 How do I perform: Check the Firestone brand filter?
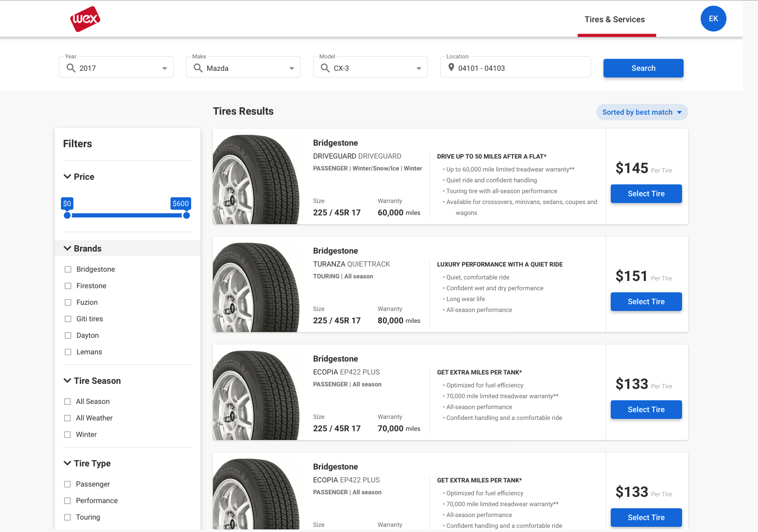click(x=68, y=286)
